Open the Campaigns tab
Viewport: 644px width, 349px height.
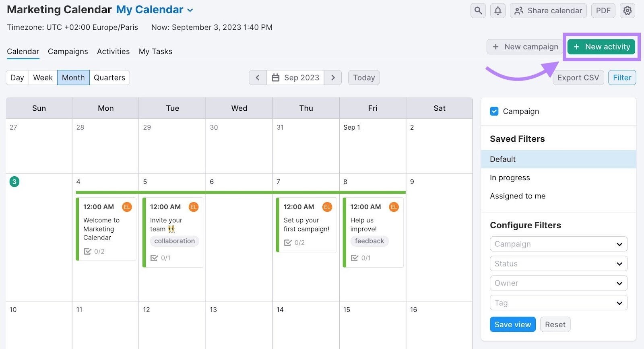point(68,52)
